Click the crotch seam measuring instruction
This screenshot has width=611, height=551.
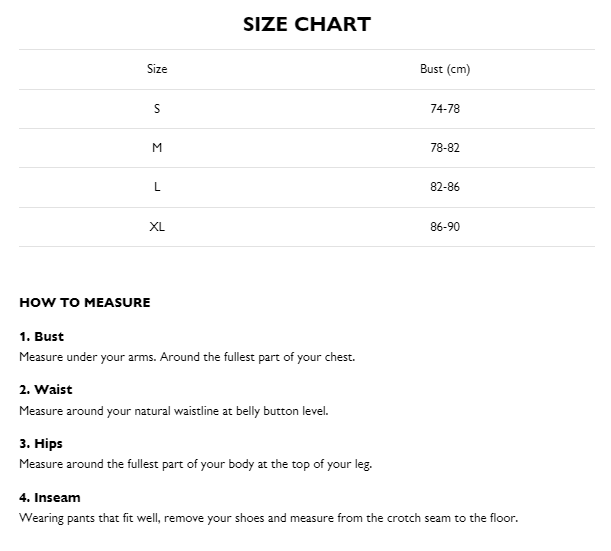268,518
